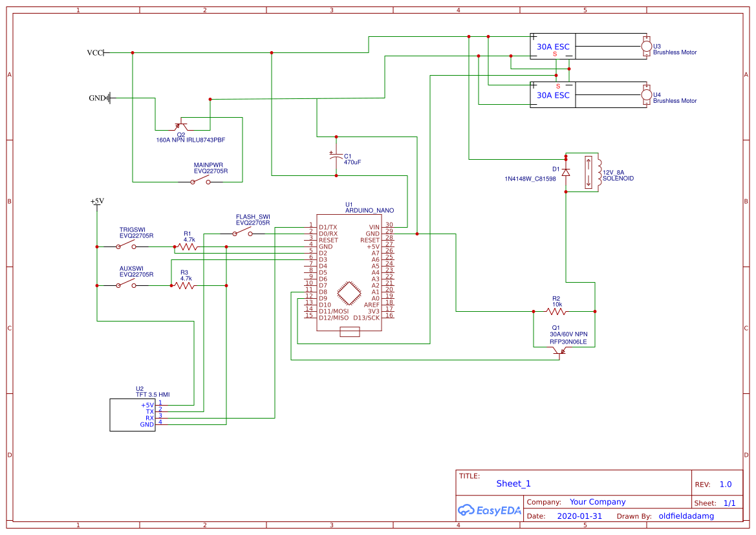
Task: Click the upper 30A ESC block
Action: [553, 46]
